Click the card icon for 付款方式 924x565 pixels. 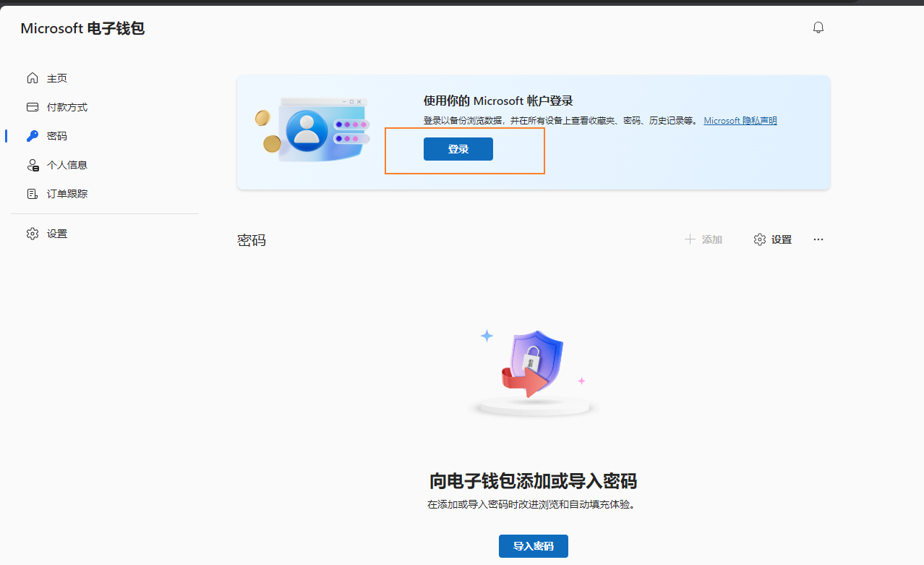33,107
